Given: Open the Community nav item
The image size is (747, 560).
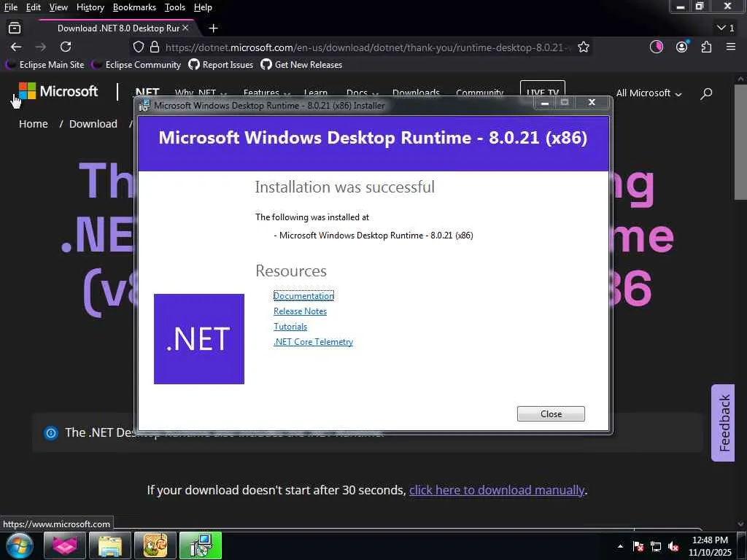Looking at the screenshot, I should [479, 93].
